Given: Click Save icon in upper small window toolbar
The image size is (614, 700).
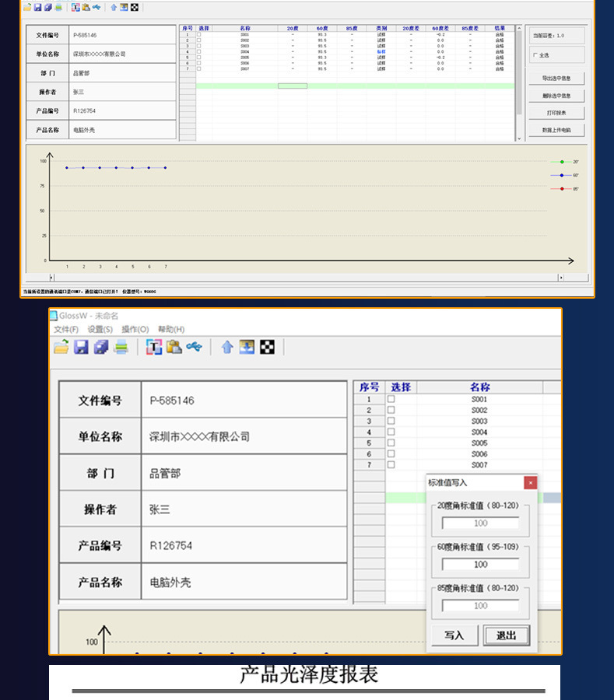Looking at the screenshot, I should pyautogui.click(x=38, y=7).
